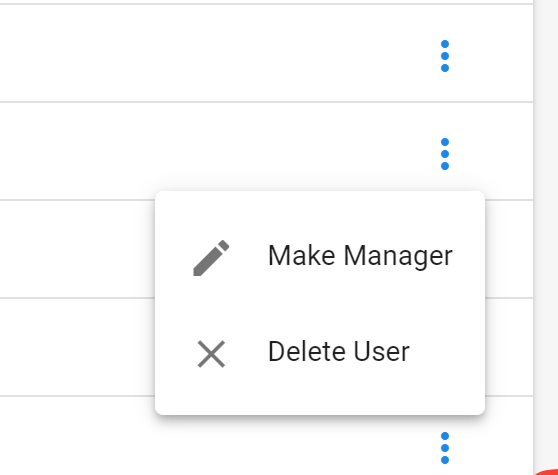Open the bottom row's three-dot options menu
This screenshot has height=475, width=558.
click(x=444, y=448)
